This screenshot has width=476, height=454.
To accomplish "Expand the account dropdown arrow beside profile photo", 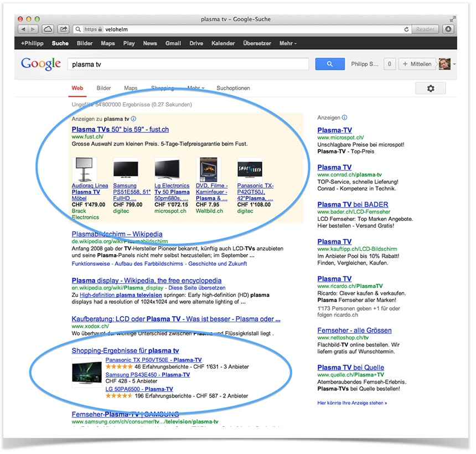I will (x=454, y=64).
